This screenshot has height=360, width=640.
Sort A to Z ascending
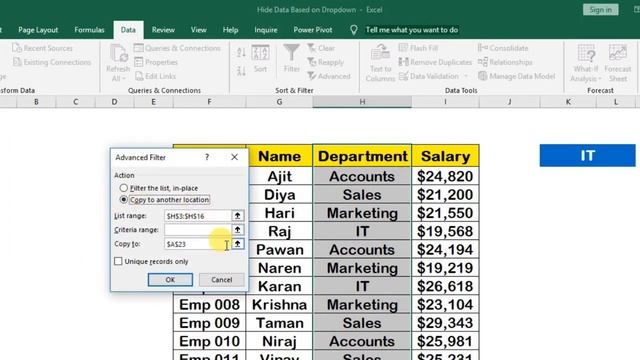(x=241, y=52)
